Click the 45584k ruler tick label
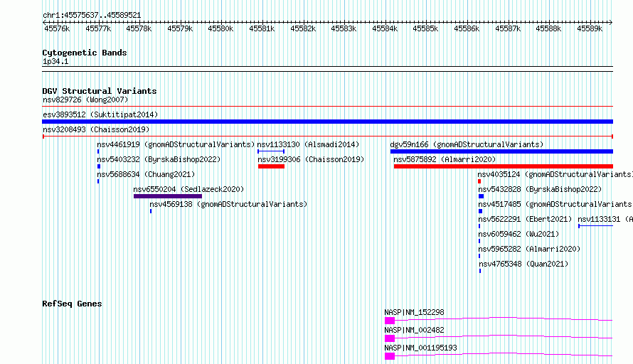Viewport: 633px width, 364px height. click(385, 28)
